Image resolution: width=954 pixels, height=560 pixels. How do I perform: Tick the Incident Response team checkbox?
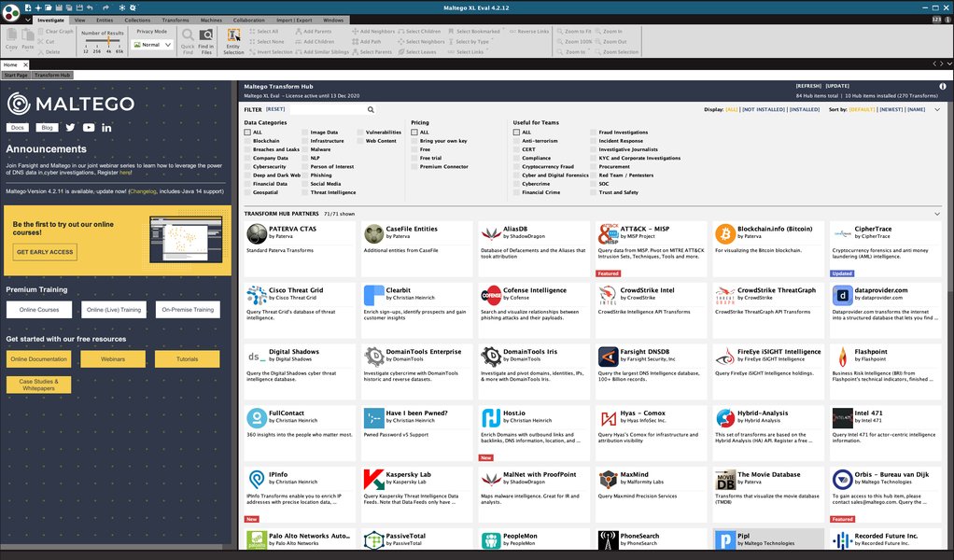[x=593, y=141]
